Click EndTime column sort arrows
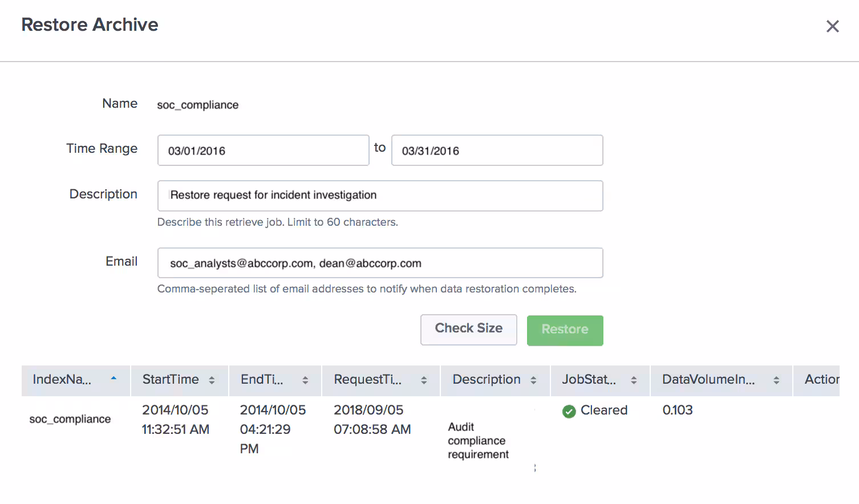The width and height of the screenshot is (859, 504). pyautogui.click(x=305, y=380)
